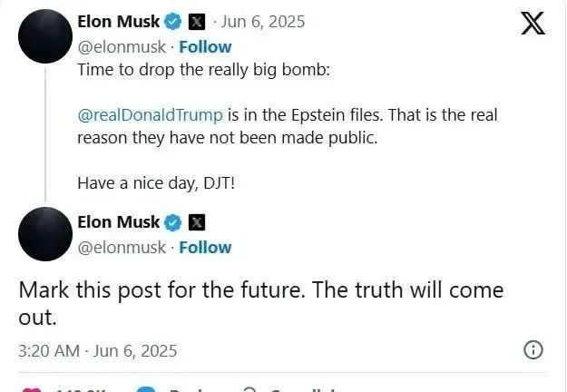Click the verified checkmark on second tweet

173,222
